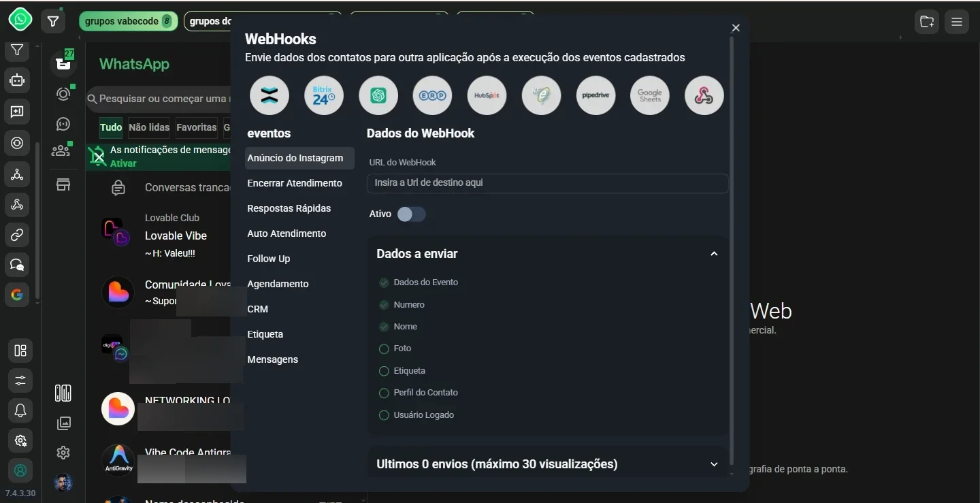
Task: Select the Google Sheets integration icon
Action: [650, 95]
